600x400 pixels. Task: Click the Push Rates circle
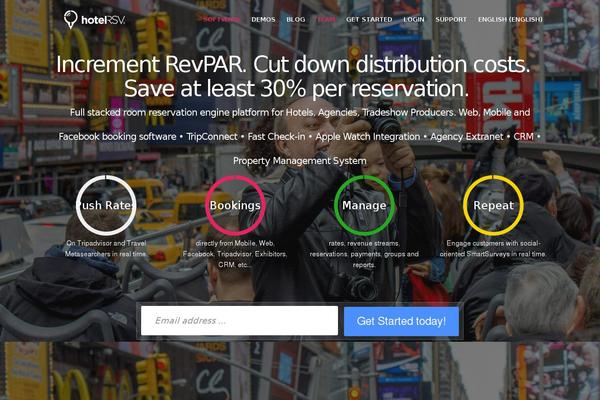(x=106, y=206)
